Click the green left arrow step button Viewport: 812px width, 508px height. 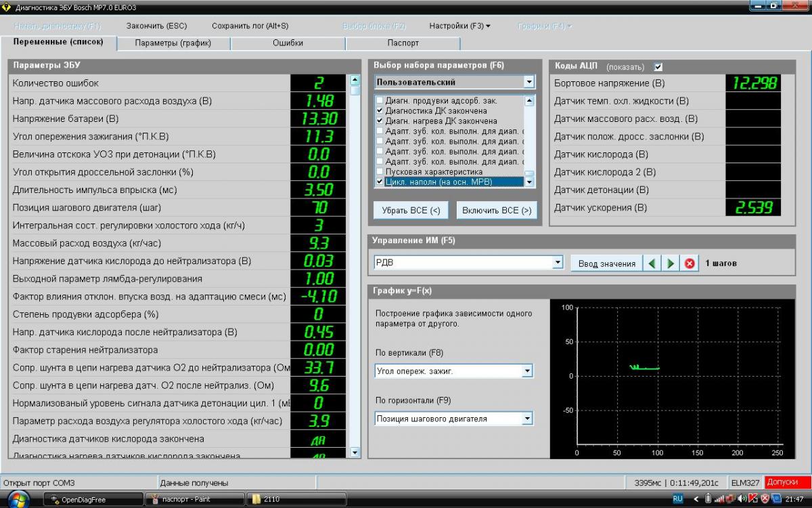(x=652, y=263)
